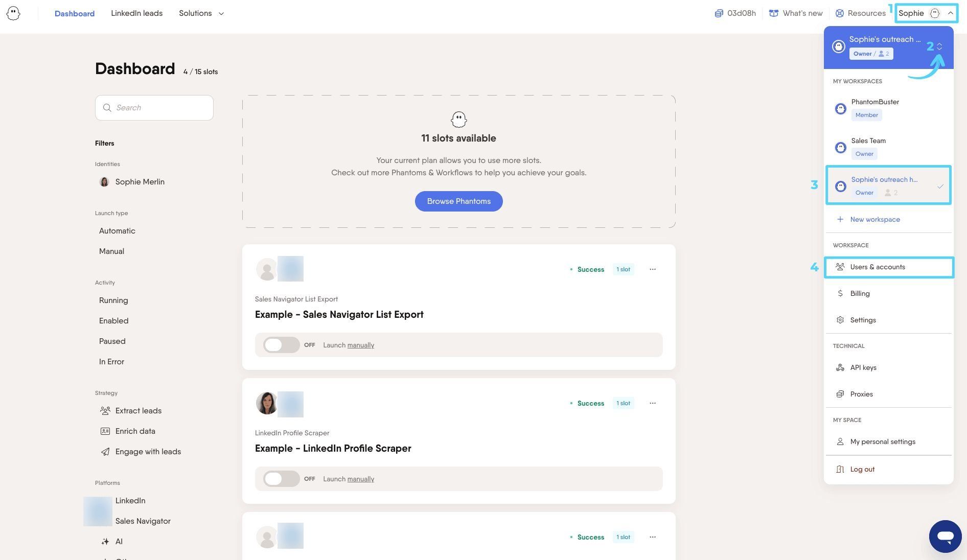Select Users & accounts menu item
This screenshot has width=967, height=560.
coord(888,267)
